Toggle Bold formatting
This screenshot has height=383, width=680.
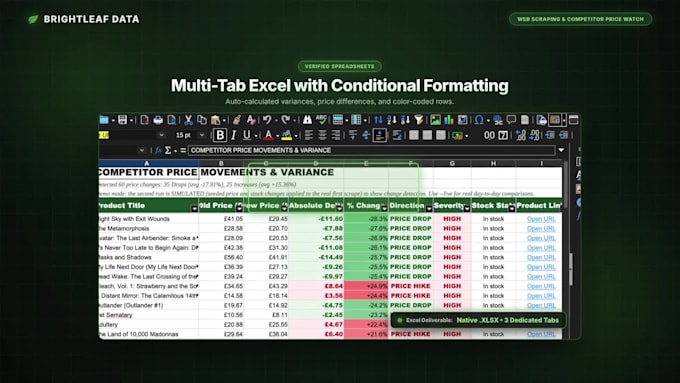point(220,135)
